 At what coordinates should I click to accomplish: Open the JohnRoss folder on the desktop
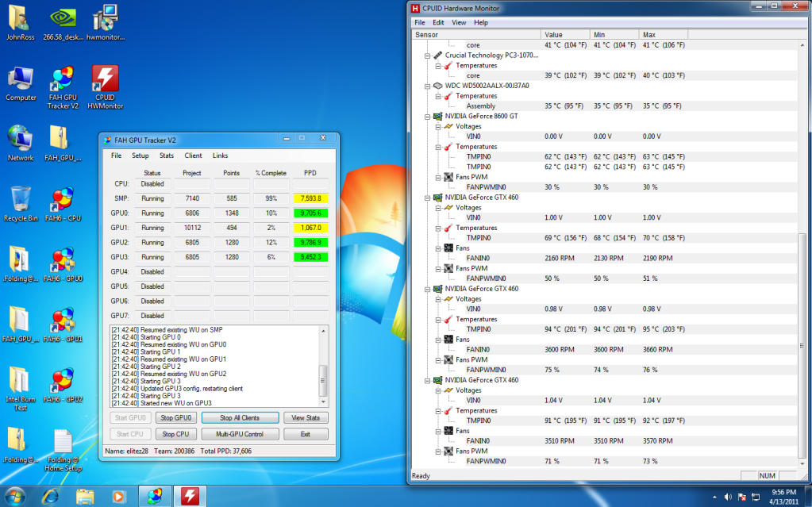coord(20,22)
